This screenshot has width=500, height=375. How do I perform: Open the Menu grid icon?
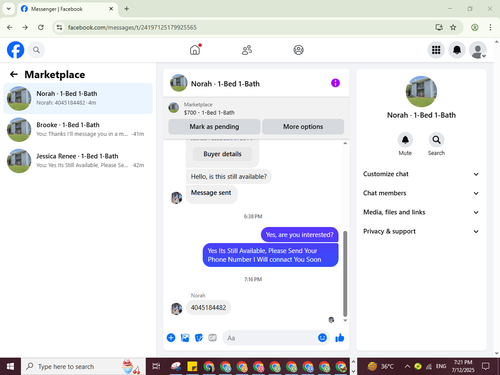[x=436, y=50]
